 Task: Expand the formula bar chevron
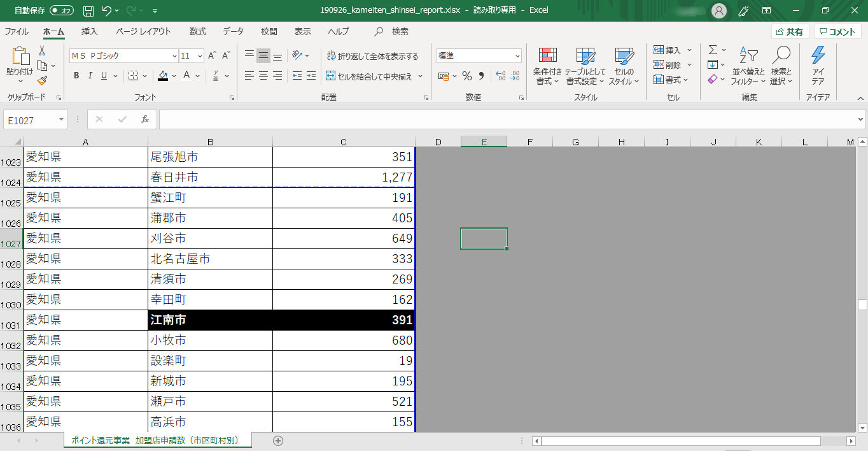(861, 119)
